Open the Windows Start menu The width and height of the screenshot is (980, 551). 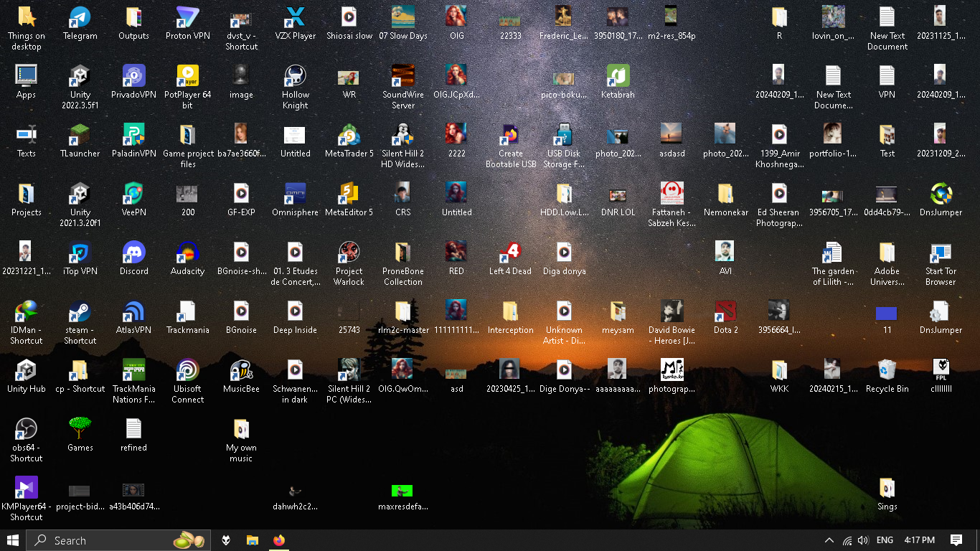coord(13,540)
